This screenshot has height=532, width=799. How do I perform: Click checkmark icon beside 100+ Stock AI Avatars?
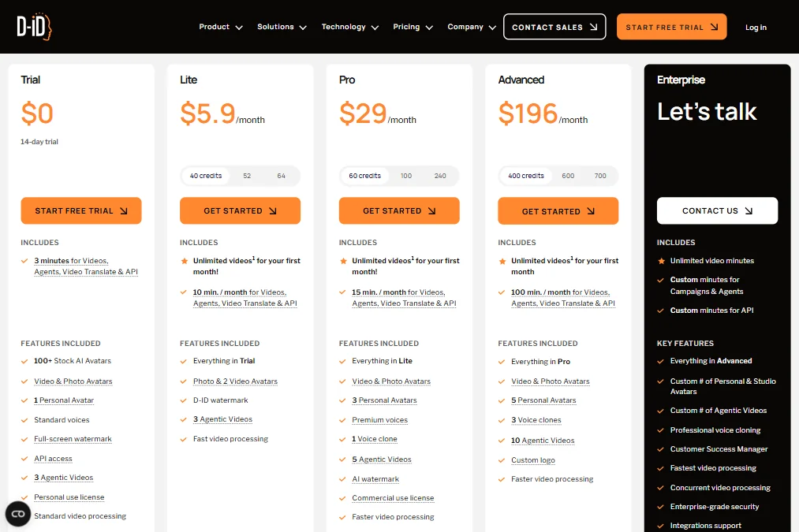coord(24,362)
